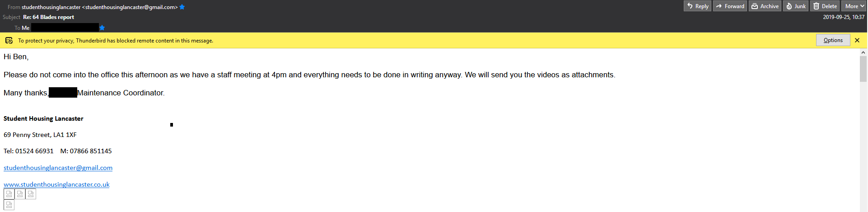Archive the current message
The image size is (868, 212).
point(765,6)
